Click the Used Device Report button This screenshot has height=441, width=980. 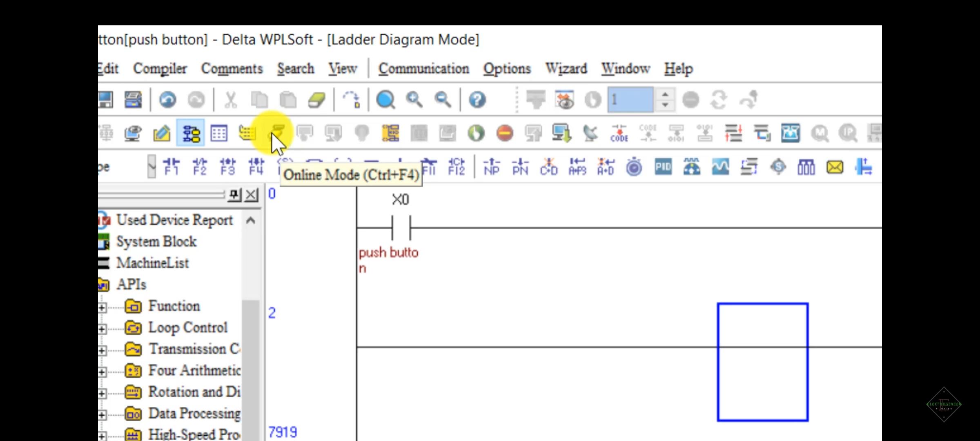pyautogui.click(x=174, y=220)
